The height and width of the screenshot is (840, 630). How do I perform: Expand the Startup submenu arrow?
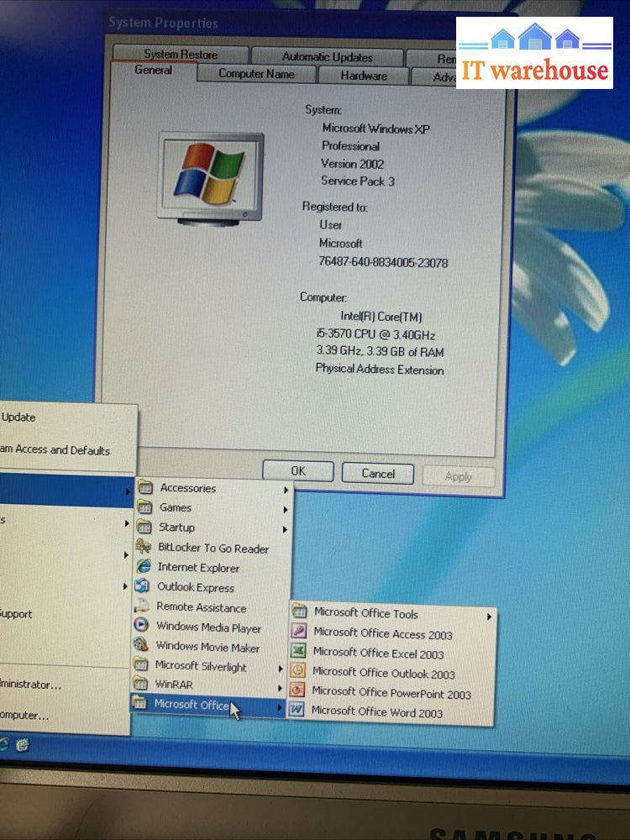[285, 529]
